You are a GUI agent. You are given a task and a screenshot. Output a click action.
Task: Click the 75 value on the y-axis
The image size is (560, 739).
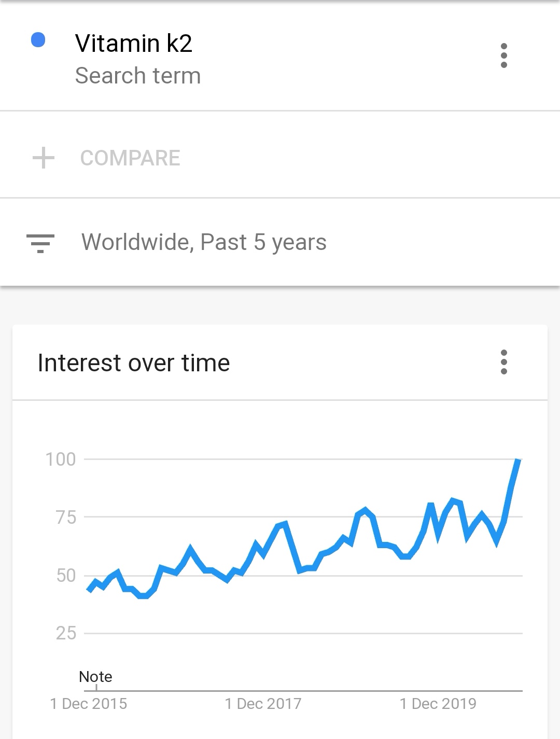[66, 517]
